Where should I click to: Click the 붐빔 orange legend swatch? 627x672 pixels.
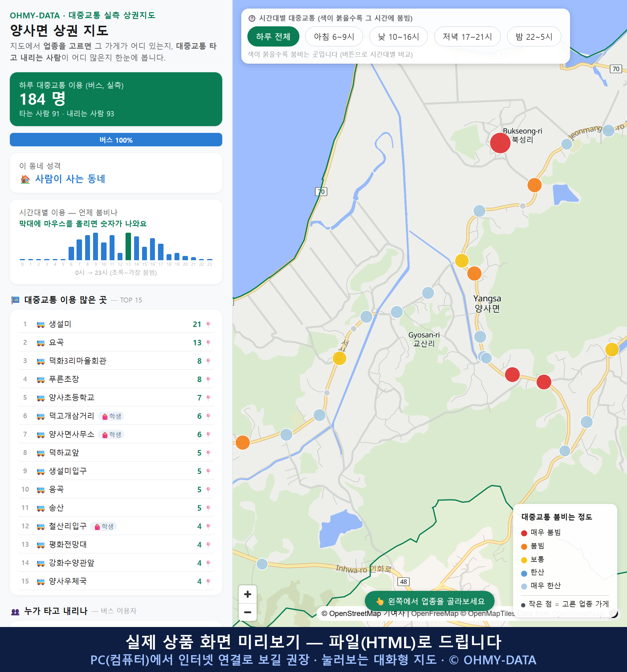[x=524, y=546]
